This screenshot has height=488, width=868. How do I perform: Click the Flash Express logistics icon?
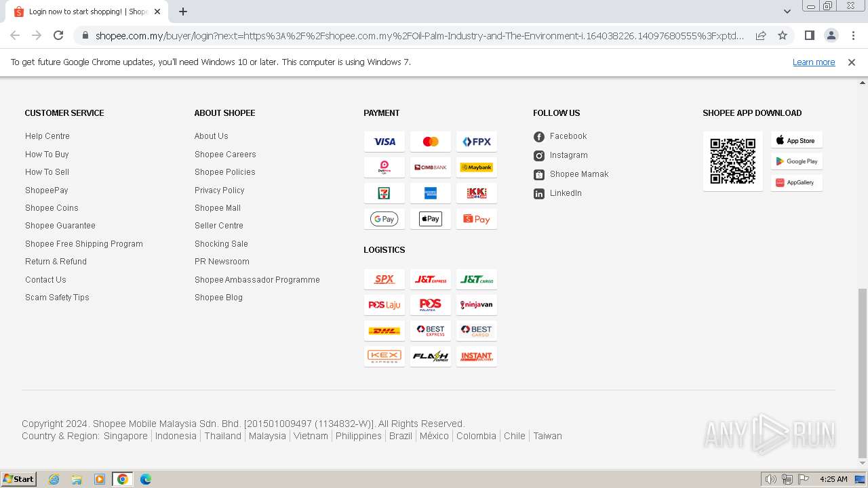pyautogui.click(x=431, y=357)
